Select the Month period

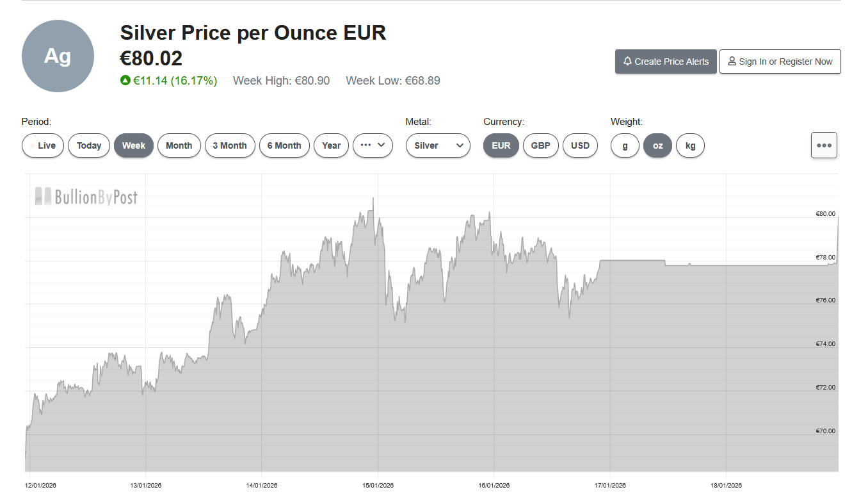click(x=179, y=145)
